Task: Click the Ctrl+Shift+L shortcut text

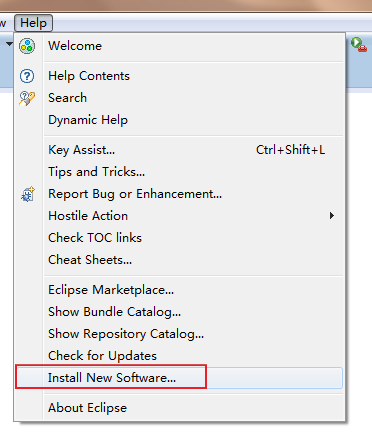Action: (290, 150)
